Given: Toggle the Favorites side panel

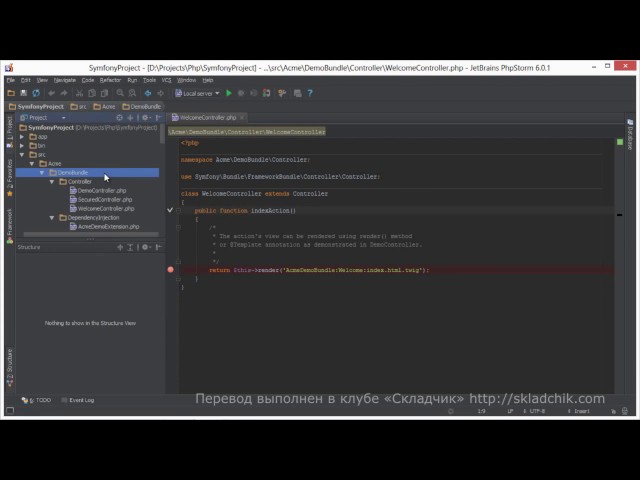Looking at the screenshot, I should coord(10,178).
